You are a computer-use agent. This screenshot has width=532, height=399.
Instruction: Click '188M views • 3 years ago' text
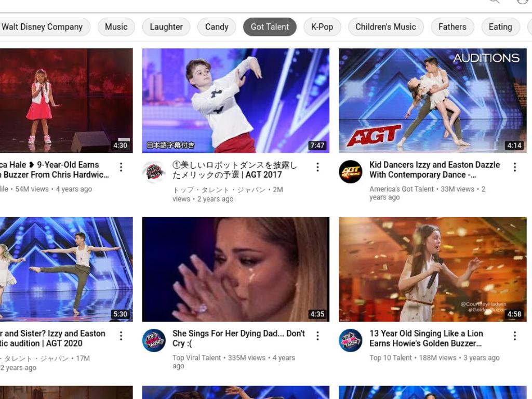[459, 357]
